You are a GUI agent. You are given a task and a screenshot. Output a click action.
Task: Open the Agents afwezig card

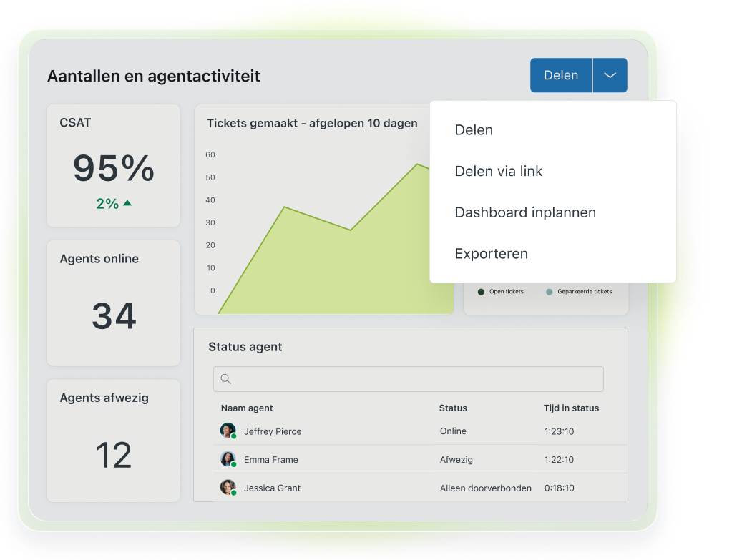pyautogui.click(x=113, y=441)
